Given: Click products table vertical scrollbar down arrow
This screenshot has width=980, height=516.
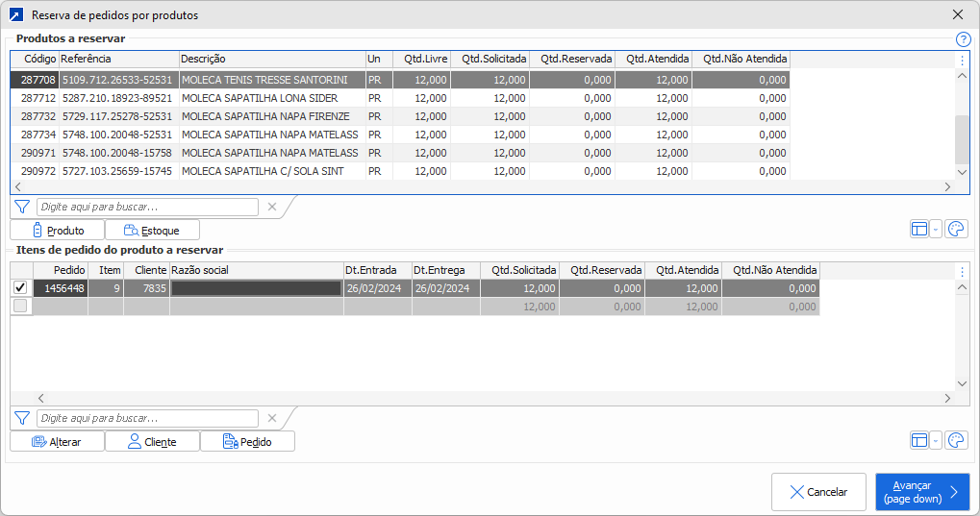Looking at the screenshot, I should click(962, 172).
